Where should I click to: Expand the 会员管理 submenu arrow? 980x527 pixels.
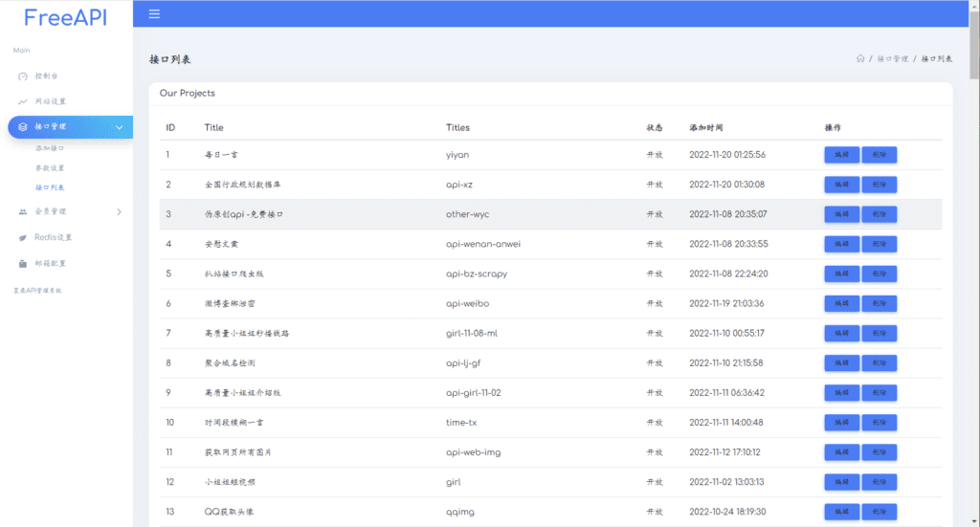(x=119, y=211)
